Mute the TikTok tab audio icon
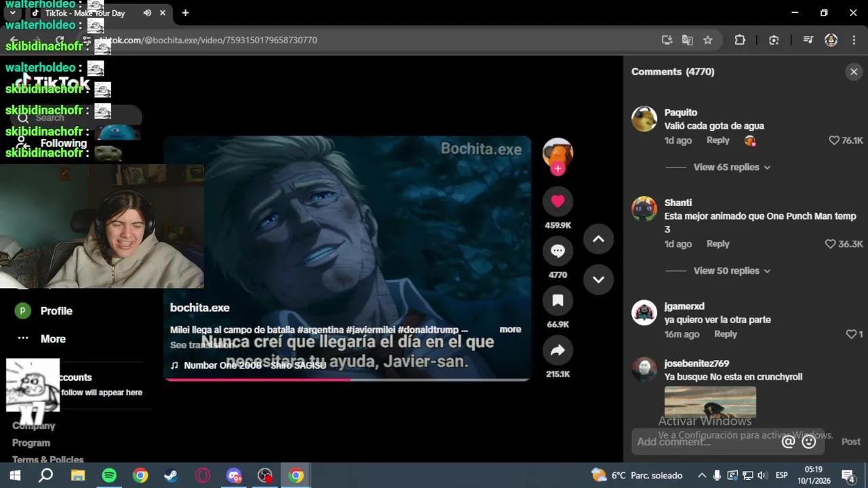Viewport: 868px width, 488px height. tap(147, 13)
